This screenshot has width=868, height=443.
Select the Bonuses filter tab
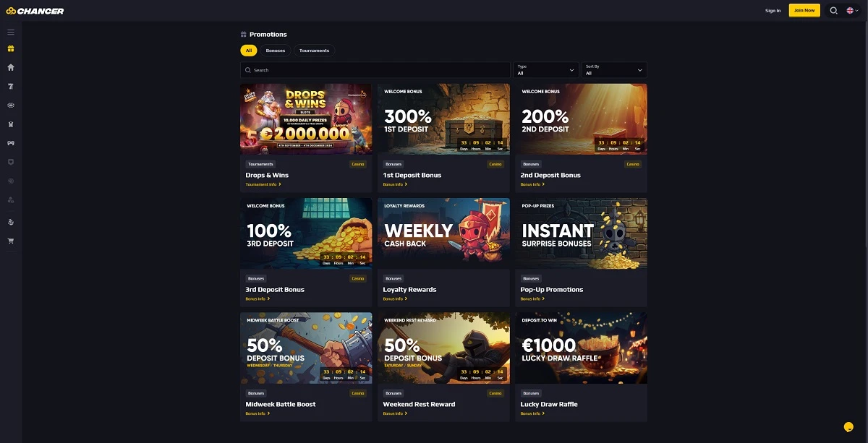[276, 51]
